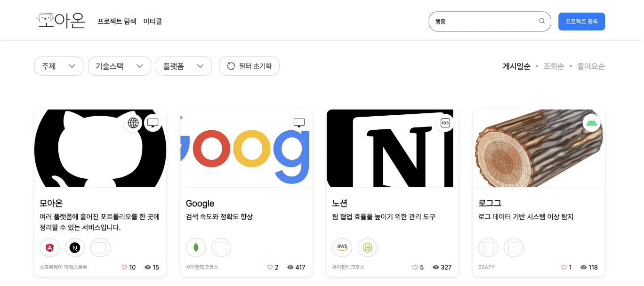Click 필터 초기화 to reset filters
644x286 pixels.
(x=249, y=66)
